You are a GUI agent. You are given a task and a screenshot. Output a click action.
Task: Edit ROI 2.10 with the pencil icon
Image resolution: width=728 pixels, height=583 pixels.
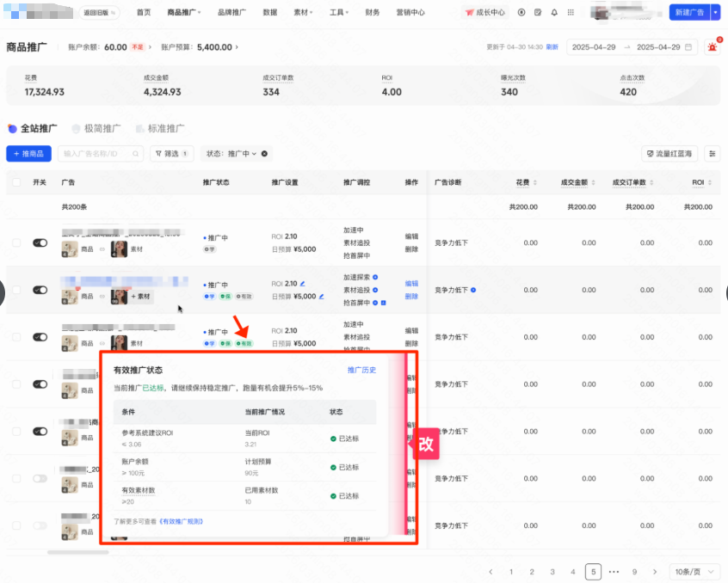pyautogui.click(x=303, y=284)
